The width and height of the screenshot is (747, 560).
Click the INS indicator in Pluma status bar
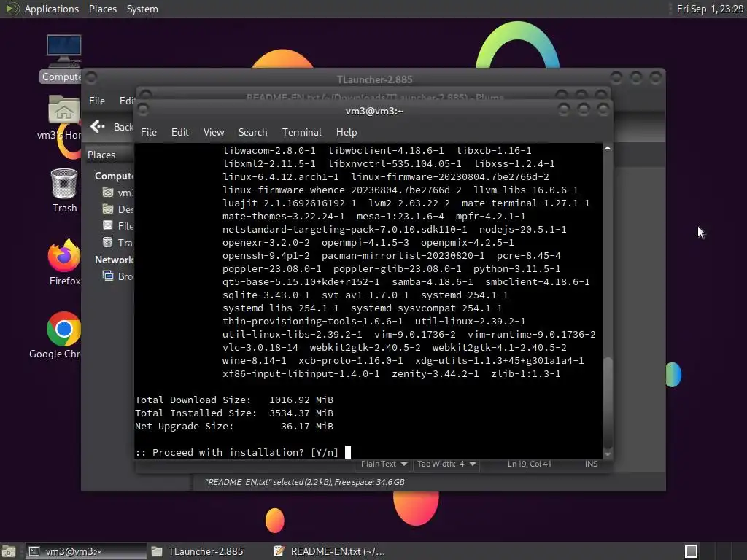click(x=591, y=464)
